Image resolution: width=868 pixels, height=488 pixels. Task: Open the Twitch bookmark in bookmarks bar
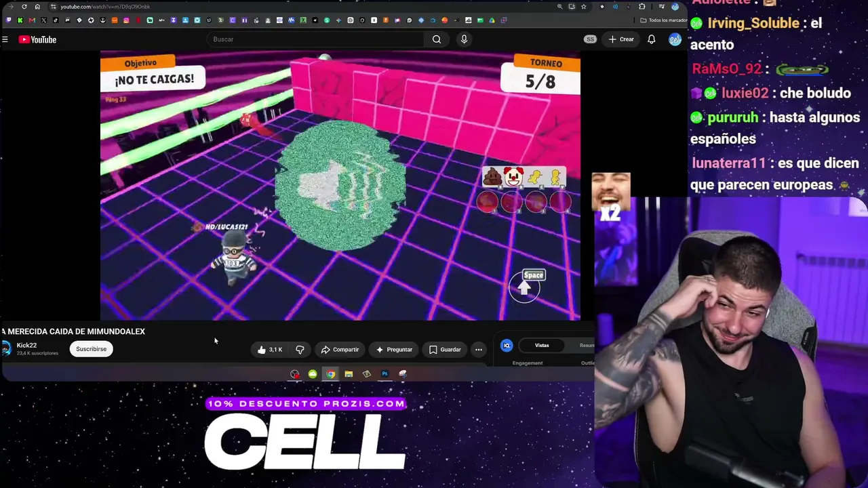(x=8, y=20)
